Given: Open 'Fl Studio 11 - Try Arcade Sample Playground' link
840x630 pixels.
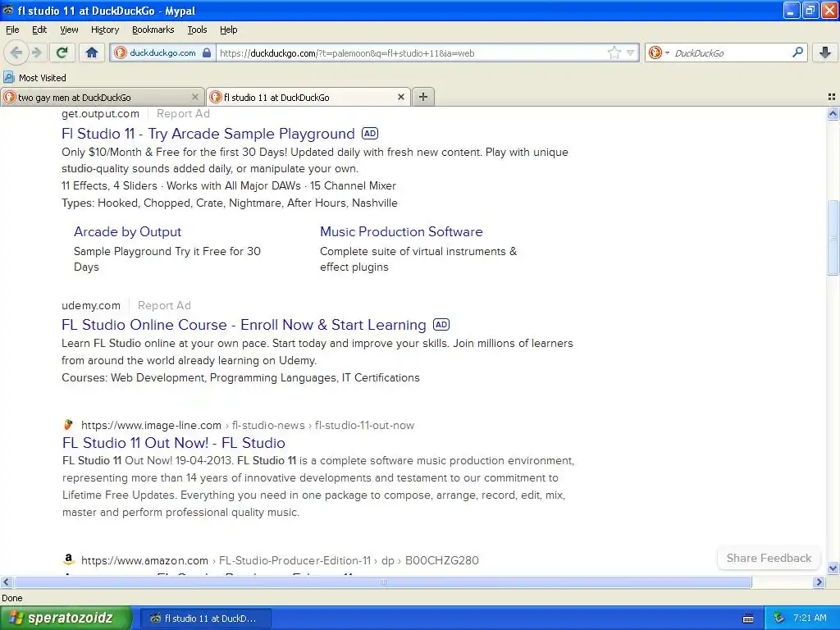Looking at the screenshot, I should pyautogui.click(x=208, y=134).
